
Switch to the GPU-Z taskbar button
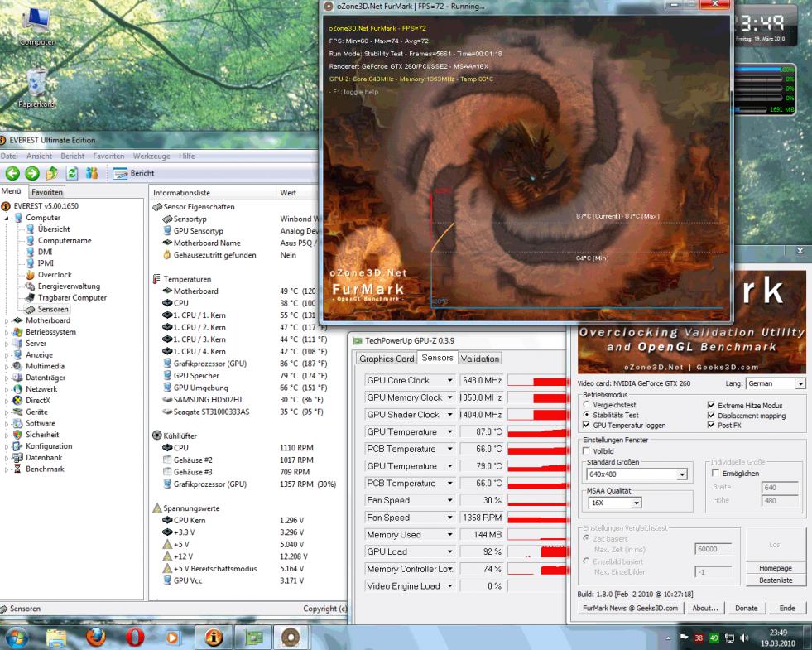(254, 638)
